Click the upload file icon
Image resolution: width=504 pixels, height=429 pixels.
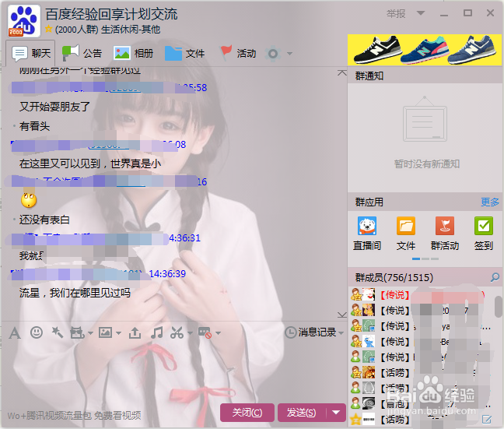tap(135, 332)
